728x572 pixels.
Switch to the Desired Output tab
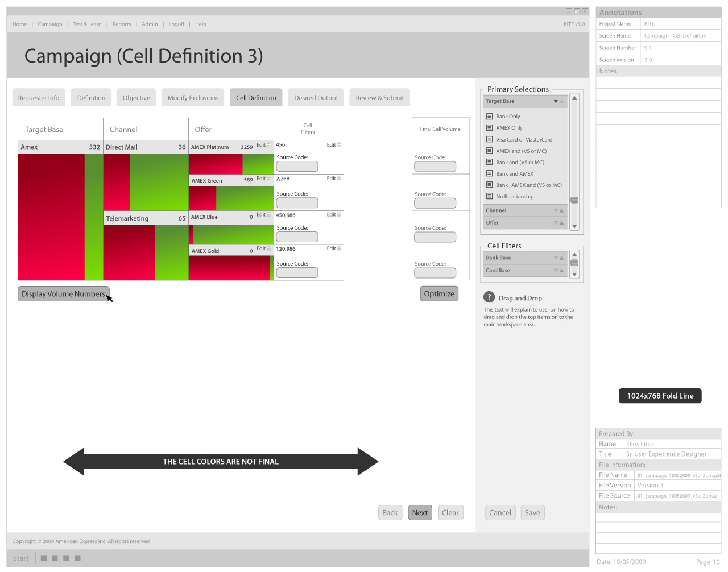coord(316,98)
